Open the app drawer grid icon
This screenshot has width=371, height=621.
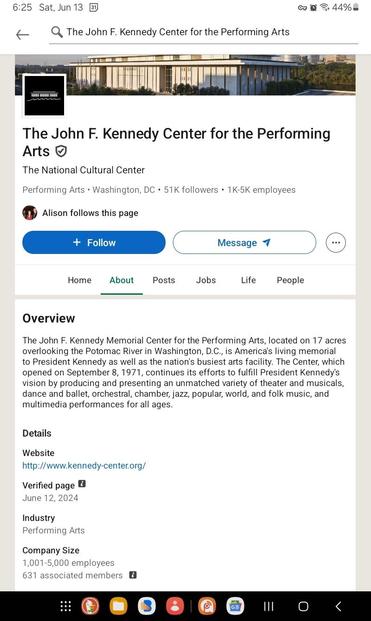point(65,606)
